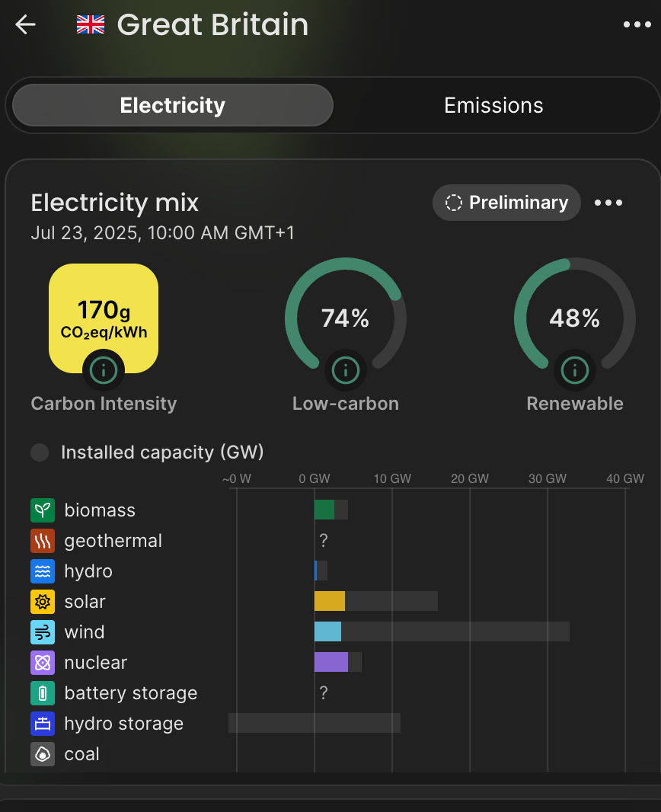Click the Preliminary status badge
The image size is (661, 812).
point(506,203)
